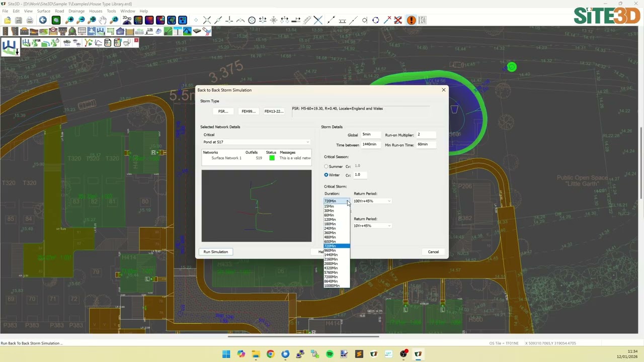Open the 10Yr+45% return period dropdown
Viewport: 644px width, 362px height.
pyautogui.click(x=372, y=226)
